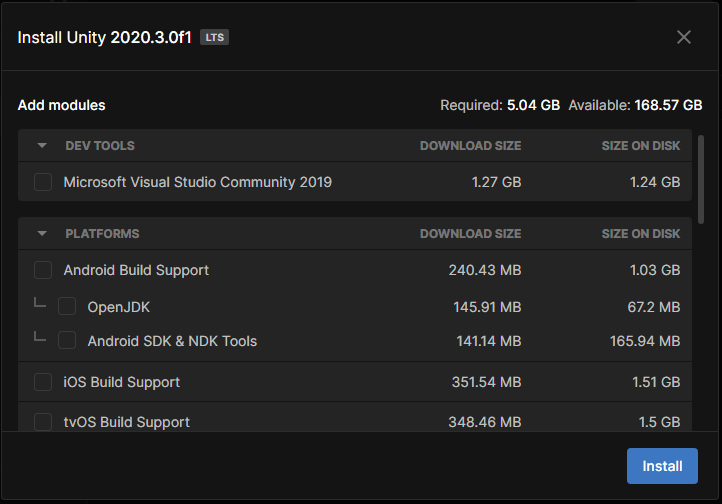Click the Available 168.57 GB space indicator
This screenshot has height=504, width=722.
coord(635,105)
